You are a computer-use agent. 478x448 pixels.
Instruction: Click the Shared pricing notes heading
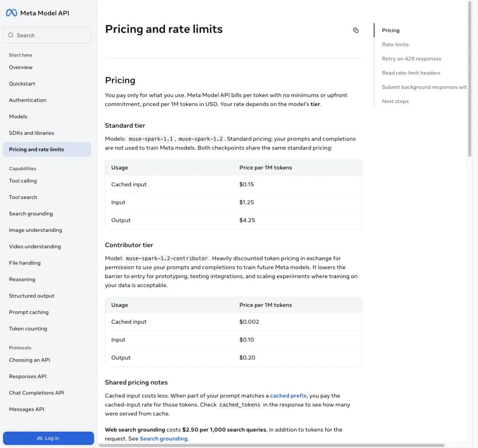pyautogui.click(x=136, y=383)
